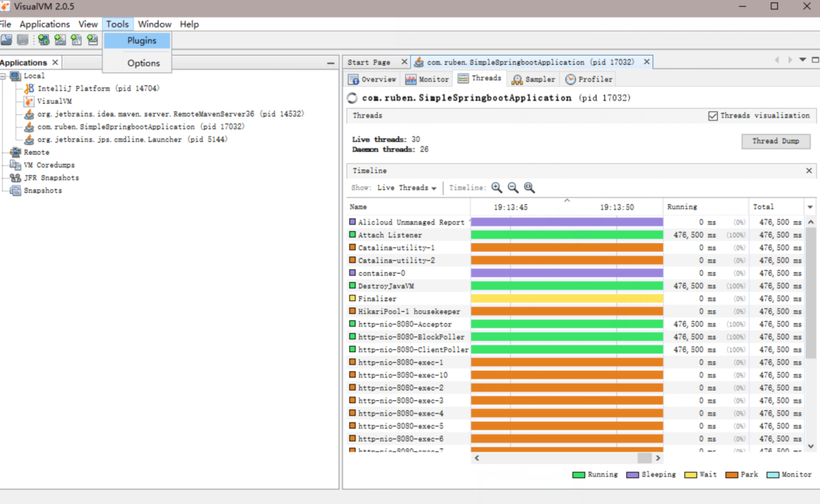Click the Add VM Coredump toolbar icon
Viewport: 820px width, 504px height.
[x=76, y=40]
